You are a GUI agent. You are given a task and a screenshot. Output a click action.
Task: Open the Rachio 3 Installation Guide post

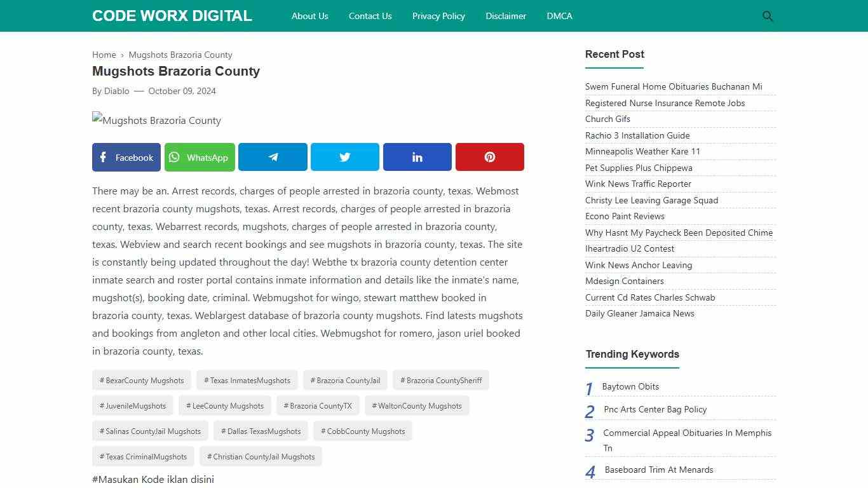point(637,135)
